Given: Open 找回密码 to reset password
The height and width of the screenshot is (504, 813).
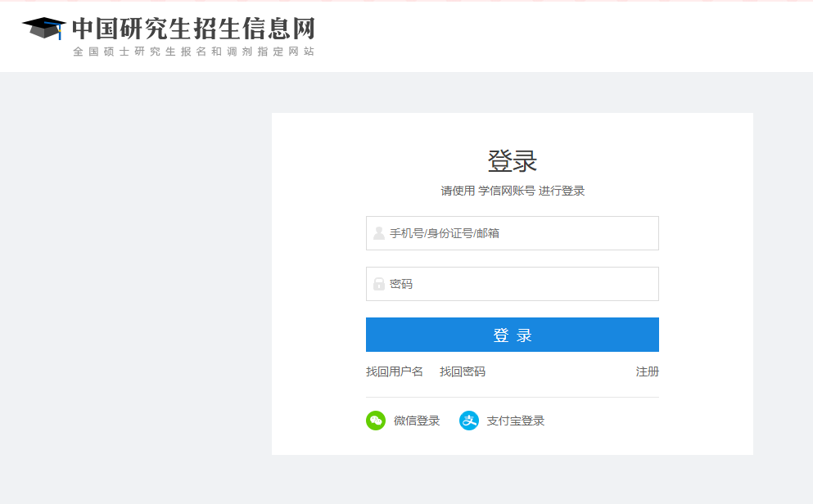Looking at the screenshot, I should point(463,371).
